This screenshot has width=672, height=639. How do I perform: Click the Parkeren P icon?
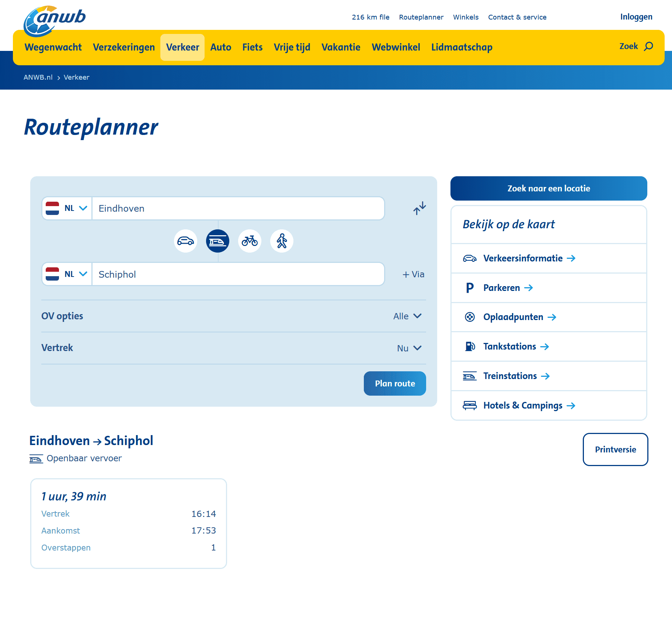[470, 288]
